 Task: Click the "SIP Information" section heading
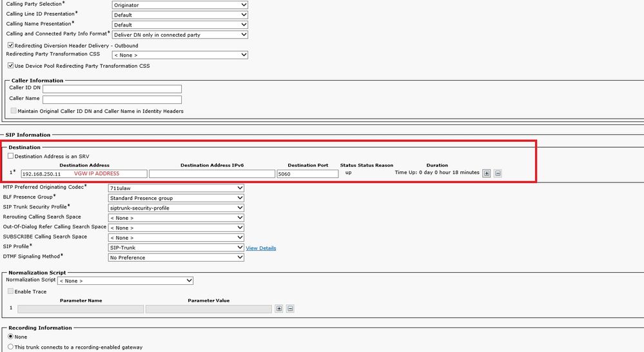[x=28, y=135]
